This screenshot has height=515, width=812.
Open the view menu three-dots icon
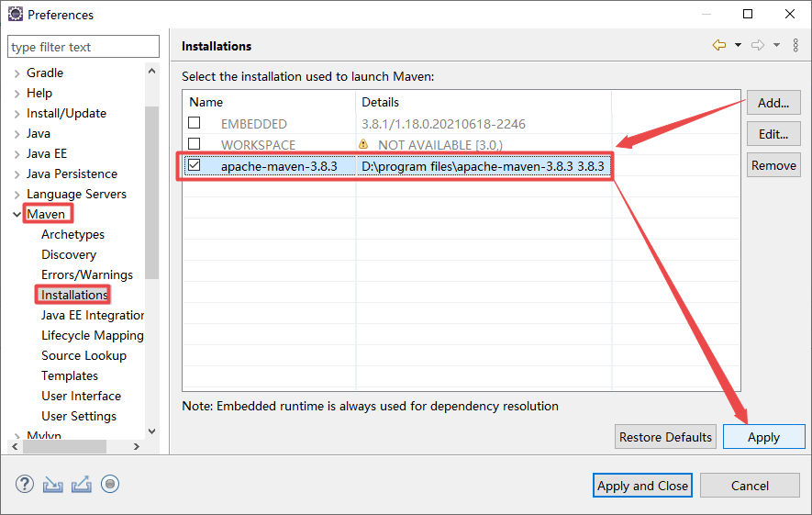(x=795, y=45)
